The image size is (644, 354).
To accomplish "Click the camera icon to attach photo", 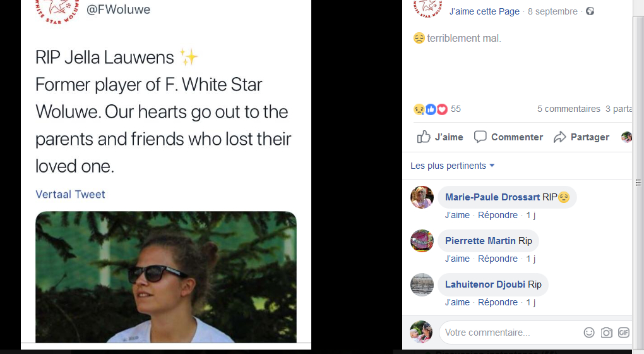I will [x=606, y=333].
